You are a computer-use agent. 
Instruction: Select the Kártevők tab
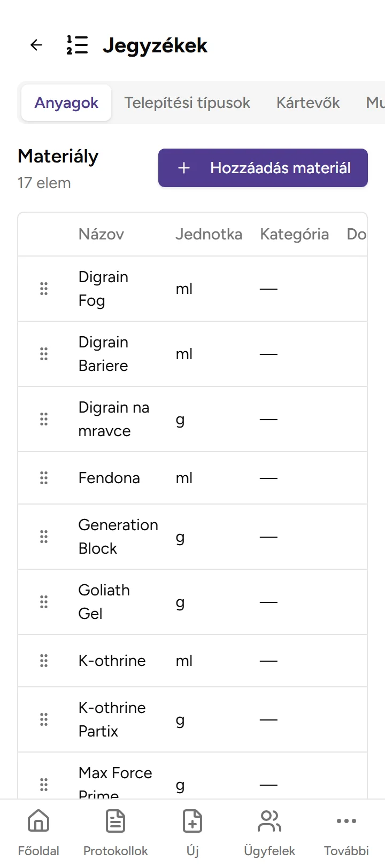[x=308, y=103]
